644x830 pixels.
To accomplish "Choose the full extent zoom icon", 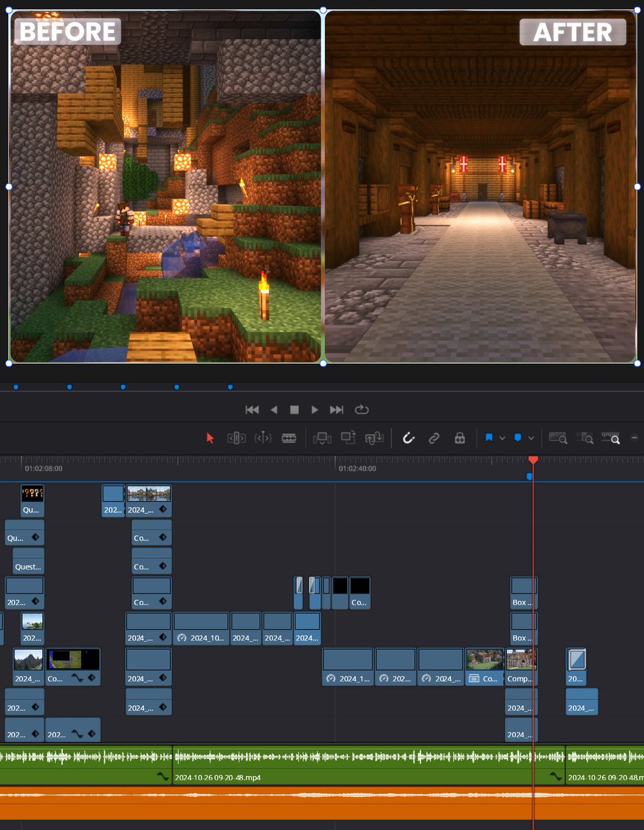I will point(558,438).
